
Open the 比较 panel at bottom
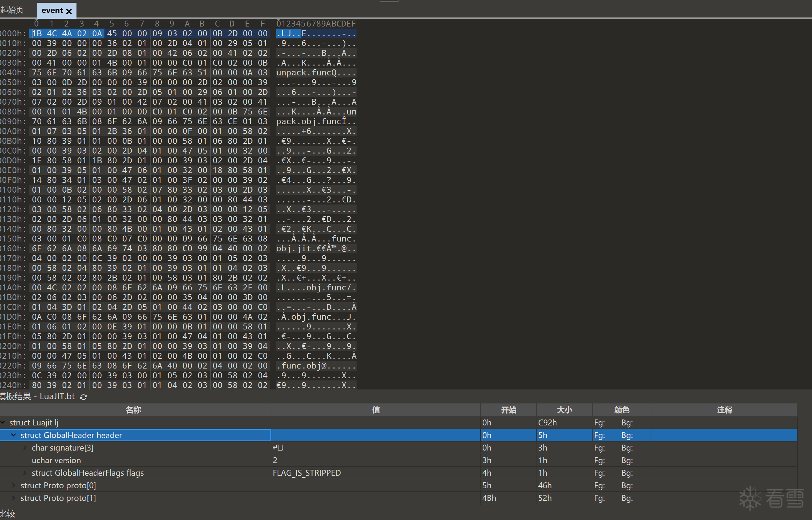(8, 514)
